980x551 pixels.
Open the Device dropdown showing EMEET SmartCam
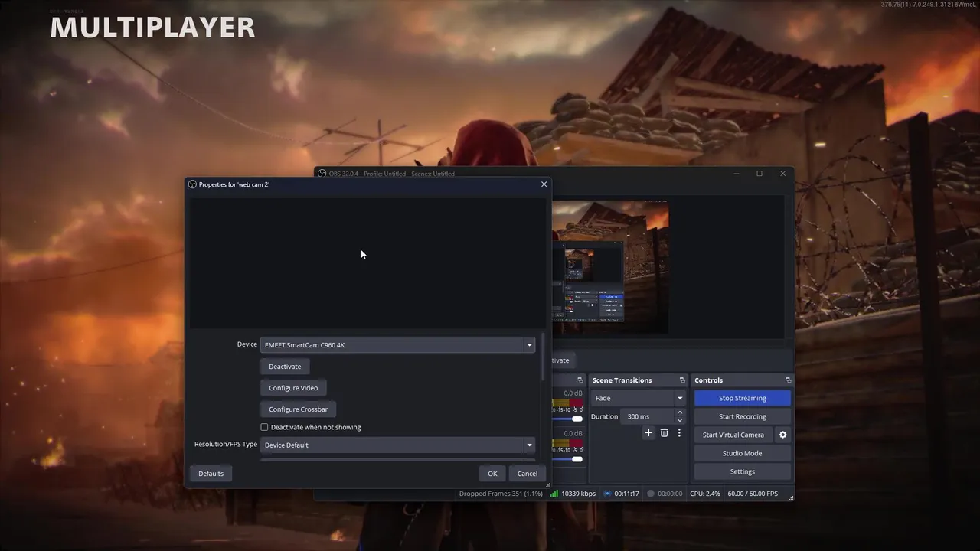tap(397, 345)
